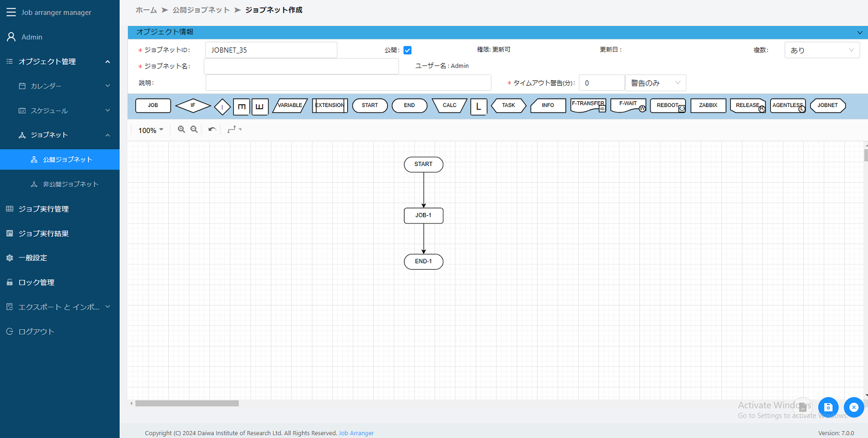Click the ジョブネットID input field

tap(271, 50)
